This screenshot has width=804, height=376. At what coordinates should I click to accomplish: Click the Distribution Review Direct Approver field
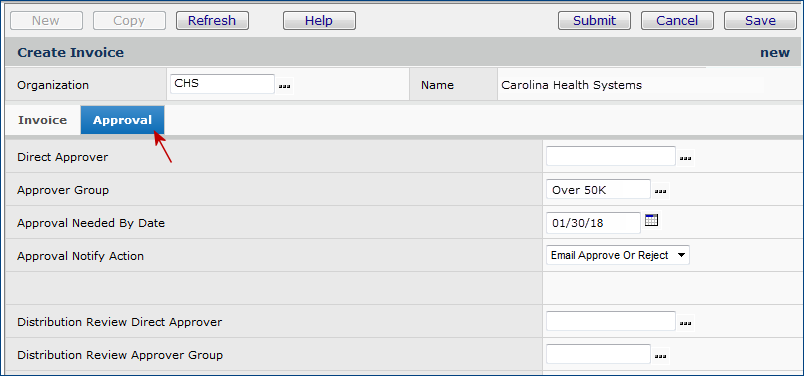pyautogui.click(x=611, y=321)
